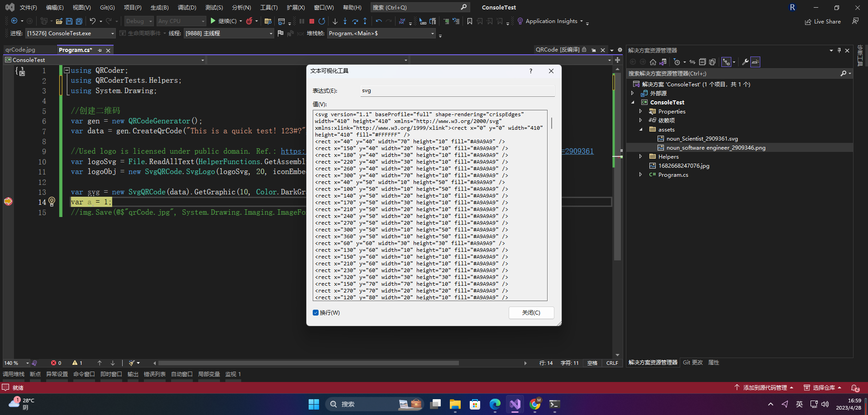Click the Hot Reload flame icon
This screenshot has height=415, width=868.
point(249,21)
